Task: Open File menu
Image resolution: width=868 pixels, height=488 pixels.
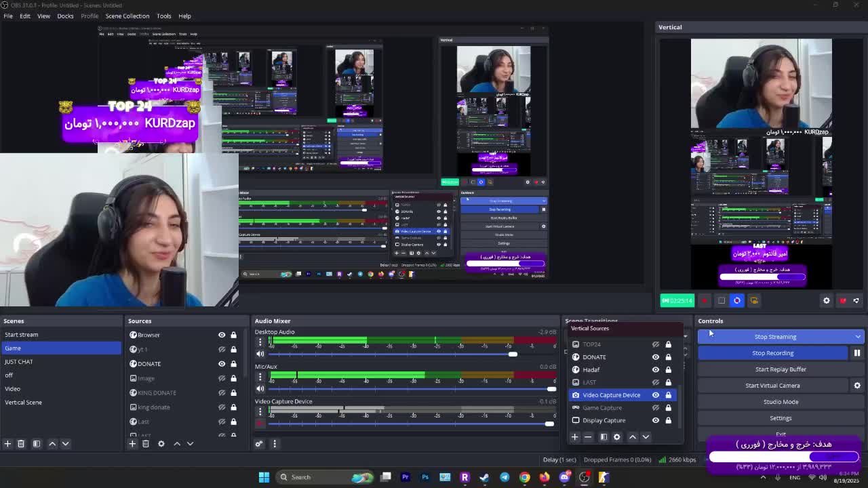Action: tap(8, 16)
